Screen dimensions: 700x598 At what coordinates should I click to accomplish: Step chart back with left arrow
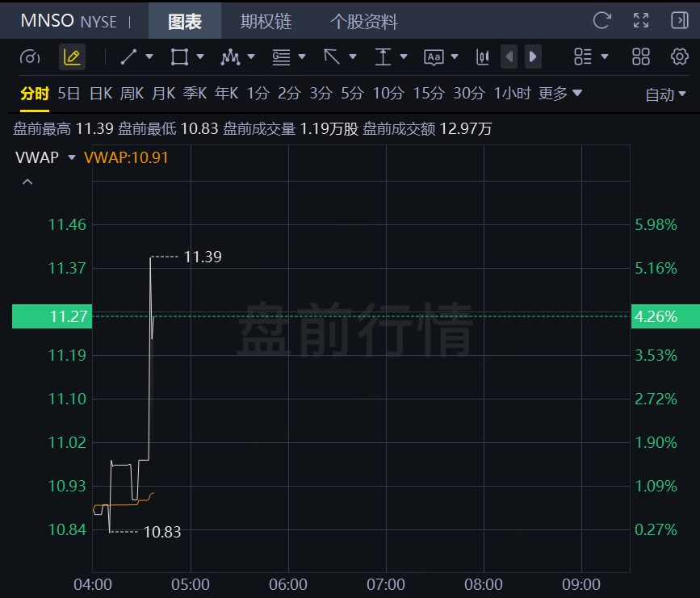(x=509, y=57)
